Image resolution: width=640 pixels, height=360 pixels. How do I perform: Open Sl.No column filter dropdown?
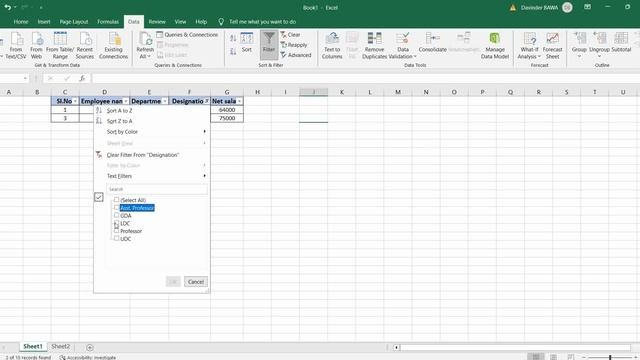coord(75,101)
